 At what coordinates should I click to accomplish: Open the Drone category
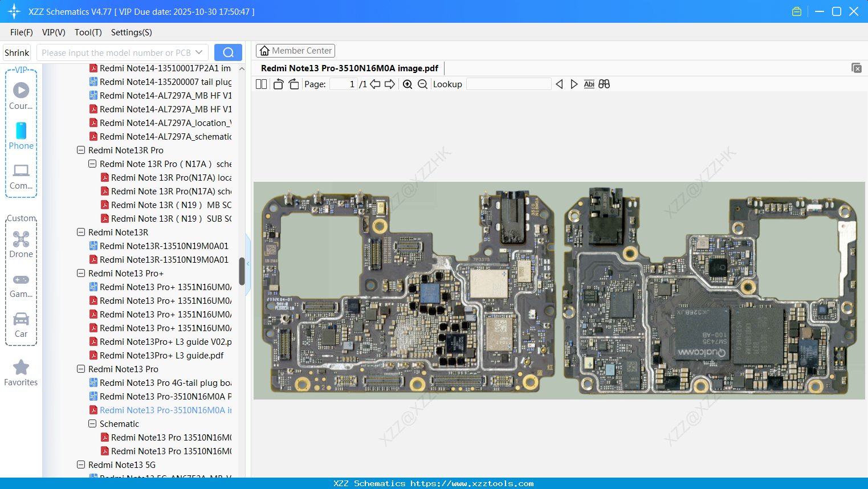(21, 244)
